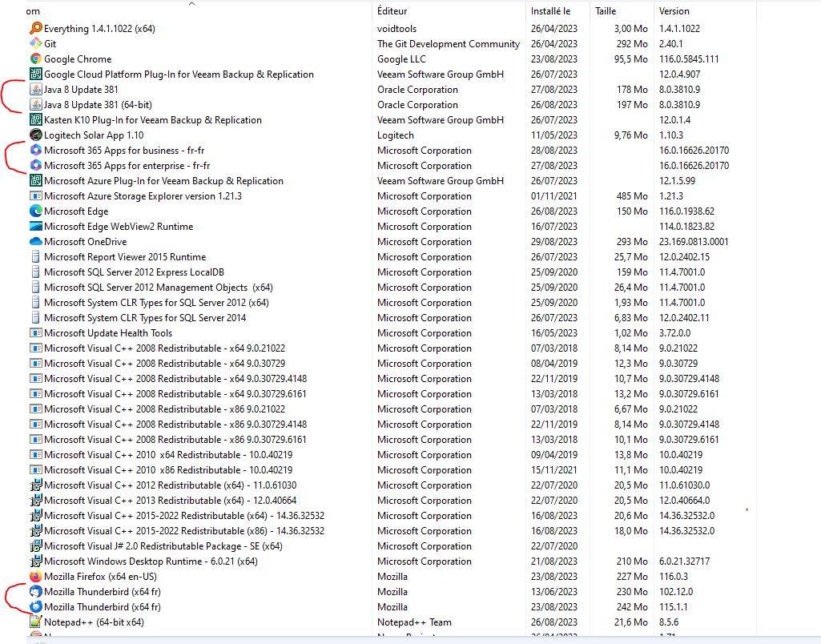Select Visual C++ 2008 Redistributable x86 9.0.30729.6161

coord(175,439)
